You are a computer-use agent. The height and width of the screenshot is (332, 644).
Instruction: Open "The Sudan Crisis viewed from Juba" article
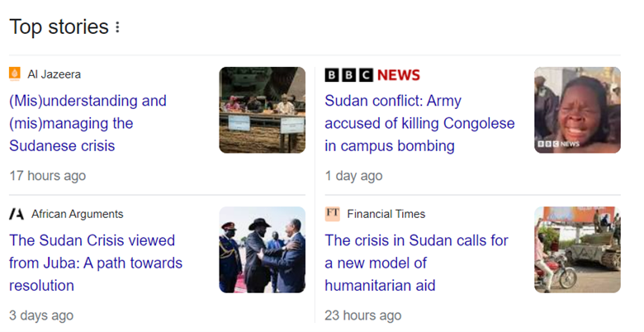(x=96, y=263)
